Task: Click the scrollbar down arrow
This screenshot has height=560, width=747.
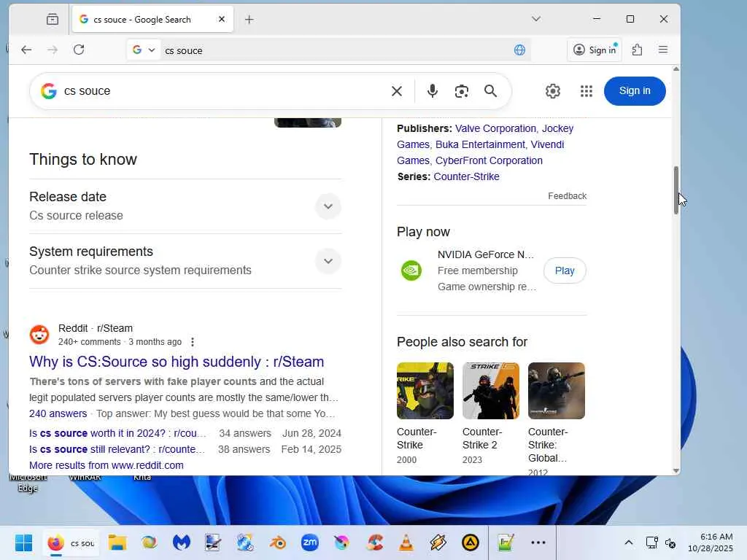Action: [x=676, y=470]
